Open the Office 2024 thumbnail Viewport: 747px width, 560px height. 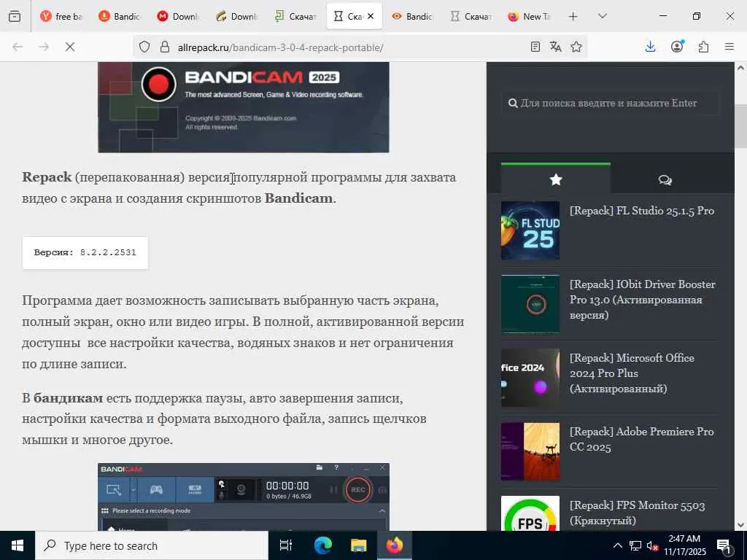[530, 378]
